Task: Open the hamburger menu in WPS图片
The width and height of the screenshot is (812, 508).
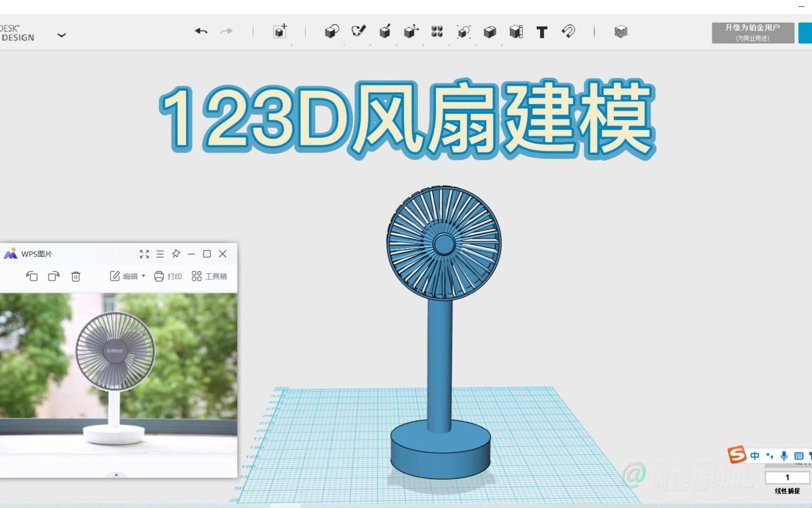Action: [160, 254]
